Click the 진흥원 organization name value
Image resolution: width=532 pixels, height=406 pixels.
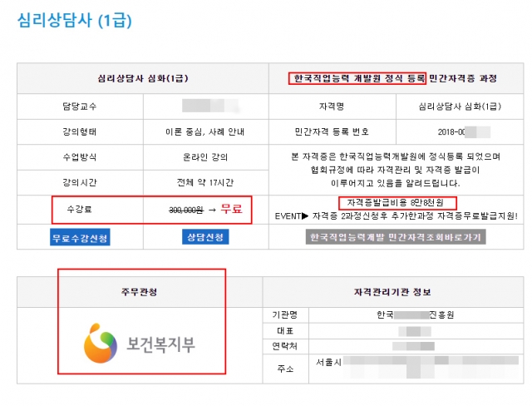coord(416,315)
